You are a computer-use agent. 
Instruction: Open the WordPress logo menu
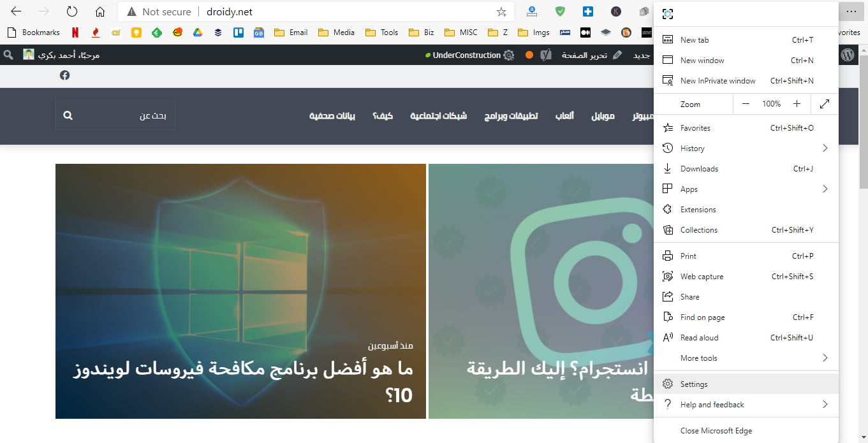(848, 55)
